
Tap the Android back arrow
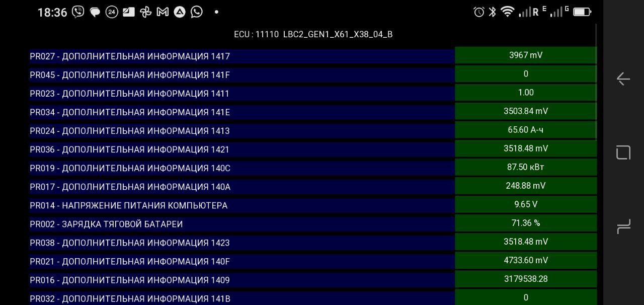click(x=623, y=79)
